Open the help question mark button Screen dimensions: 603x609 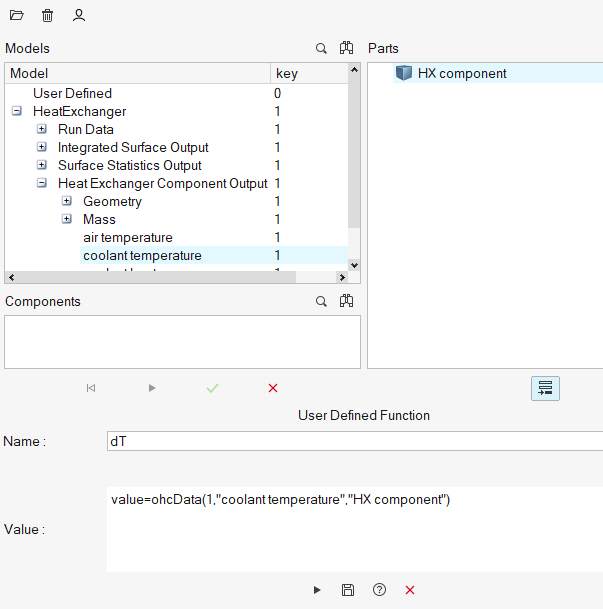coord(379,590)
